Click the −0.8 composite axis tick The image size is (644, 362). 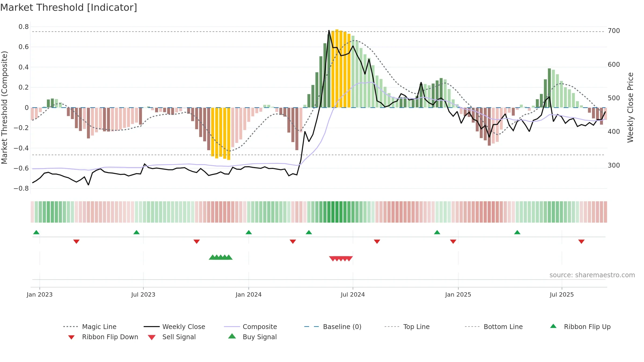(21, 189)
